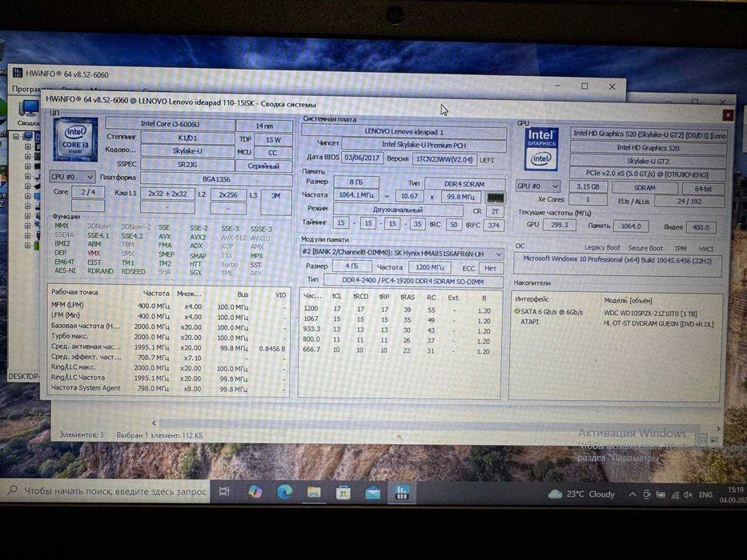This screenshot has height=560, width=747.
Task: Click the Legacy Boot indicator
Action: pos(602,248)
